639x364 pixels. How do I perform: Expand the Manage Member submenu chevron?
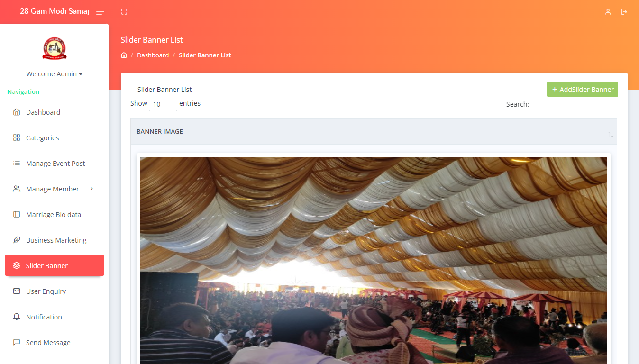(x=92, y=189)
